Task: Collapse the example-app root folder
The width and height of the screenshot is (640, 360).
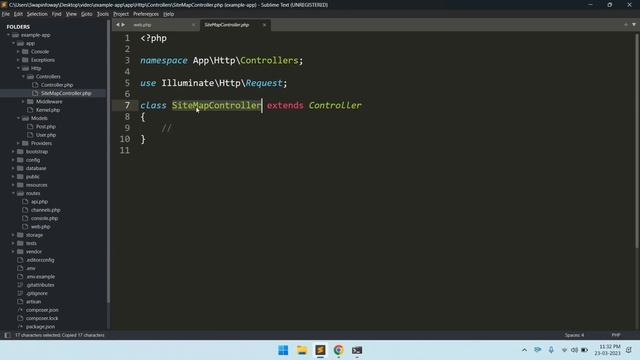Action: click(x=8, y=35)
